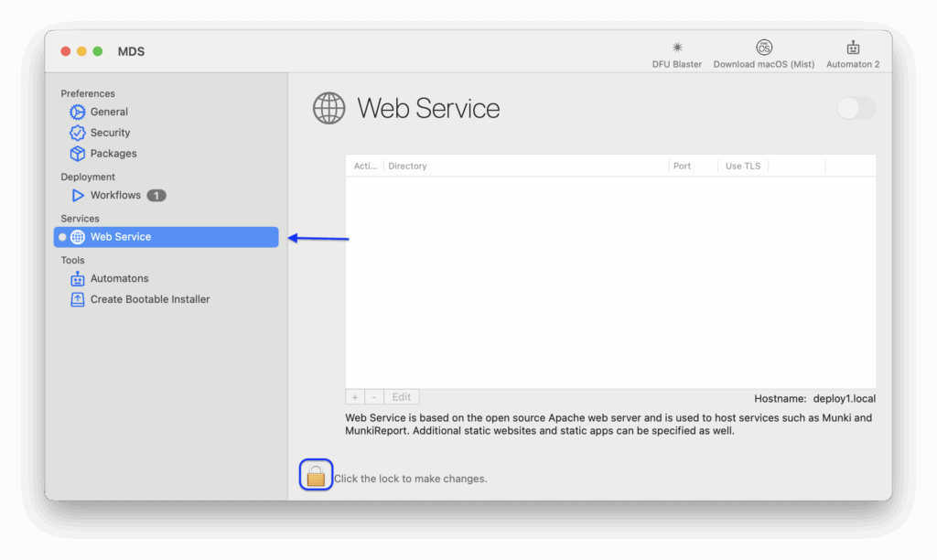Viewport: 937px width, 560px height.
Task: Click the Packages box icon
Action: coord(77,154)
